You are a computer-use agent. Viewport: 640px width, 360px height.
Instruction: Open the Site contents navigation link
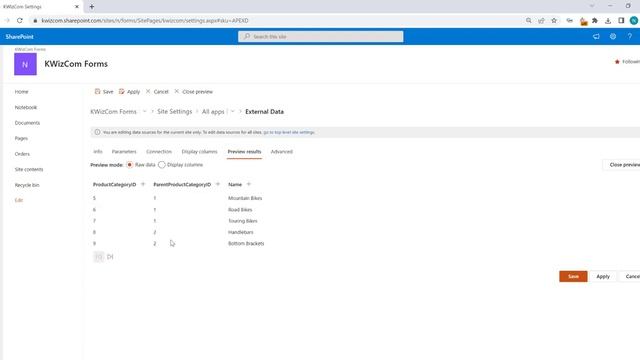coord(29,169)
